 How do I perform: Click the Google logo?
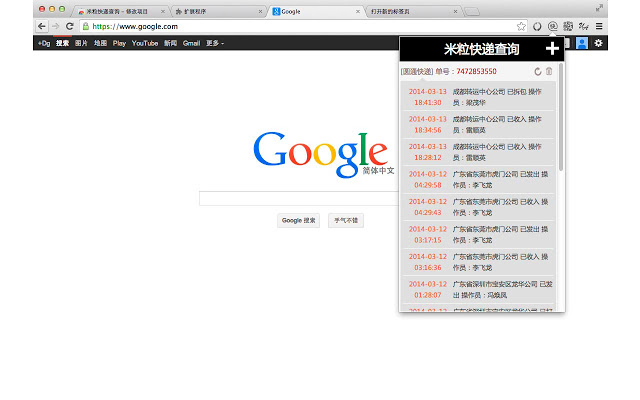pyautogui.click(x=320, y=154)
